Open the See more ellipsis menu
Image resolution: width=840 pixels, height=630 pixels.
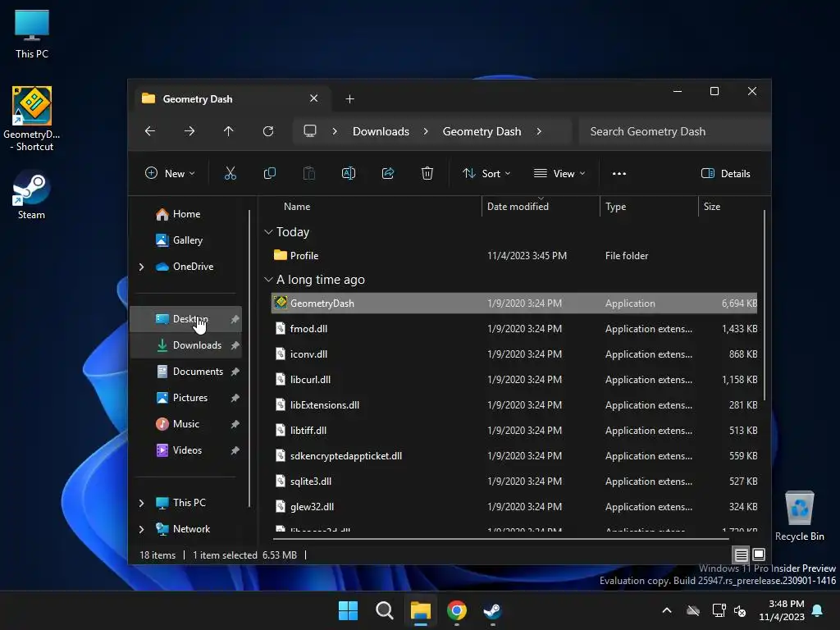[619, 173]
